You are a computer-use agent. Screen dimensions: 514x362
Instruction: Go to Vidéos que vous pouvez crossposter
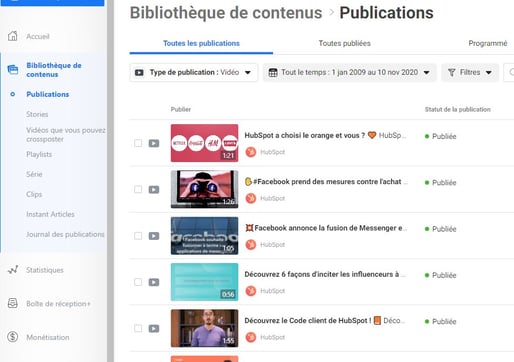click(x=66, y=135)
